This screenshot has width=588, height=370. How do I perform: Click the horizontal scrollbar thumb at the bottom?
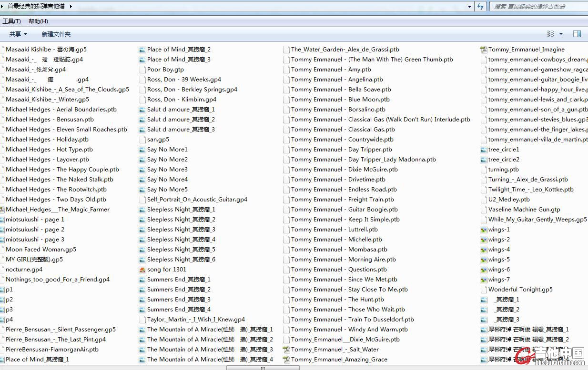tap(263, 368)
